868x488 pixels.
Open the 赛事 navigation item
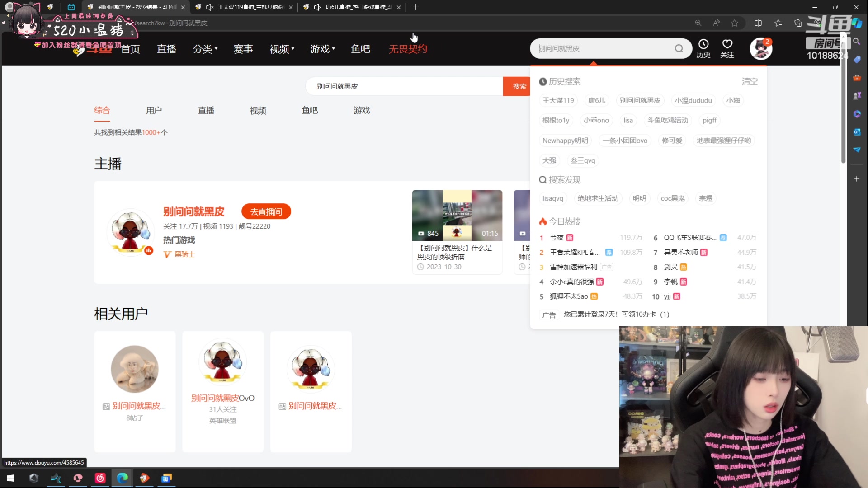click(x=243, y=49)
